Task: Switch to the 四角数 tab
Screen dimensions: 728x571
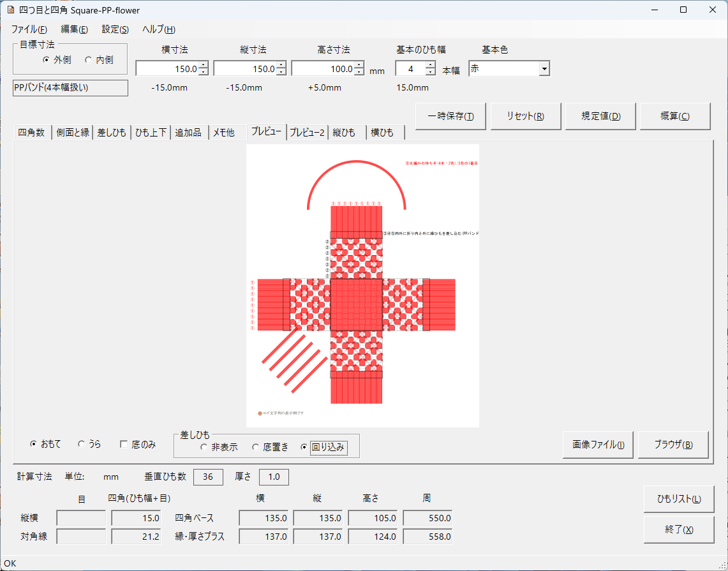Action: pyautogui.click(x=31, y=133)
